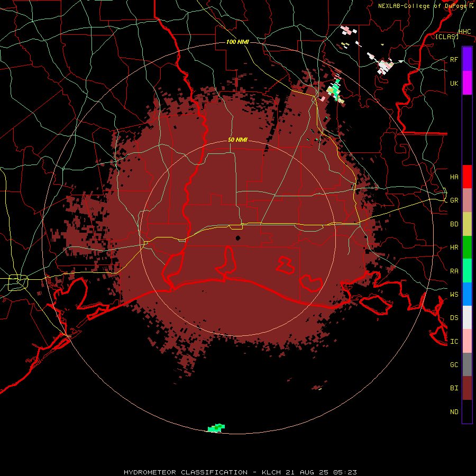Click the 'GC' legend label

point(454,364)
